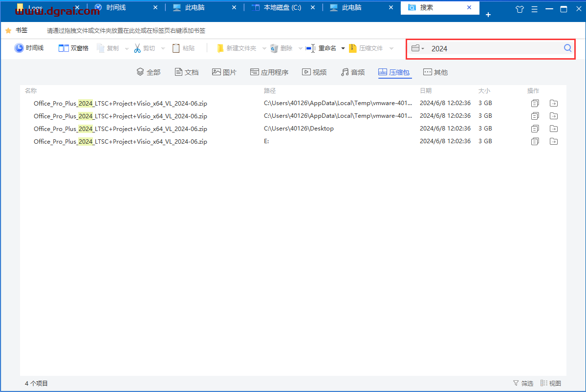Open the Compress file dropdown arrow
Image resolution: width=586 pixels, height=392 pixels.
point(391,48)
